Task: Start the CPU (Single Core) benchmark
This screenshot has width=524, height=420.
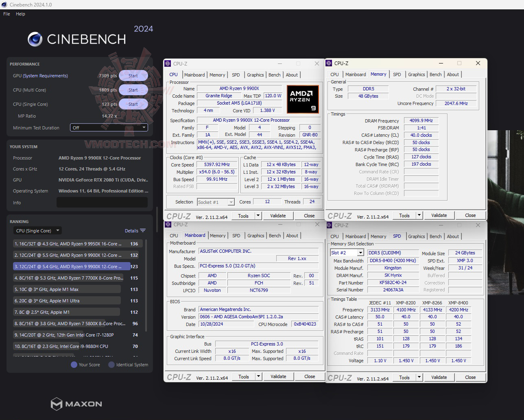Action: [133, 104]
